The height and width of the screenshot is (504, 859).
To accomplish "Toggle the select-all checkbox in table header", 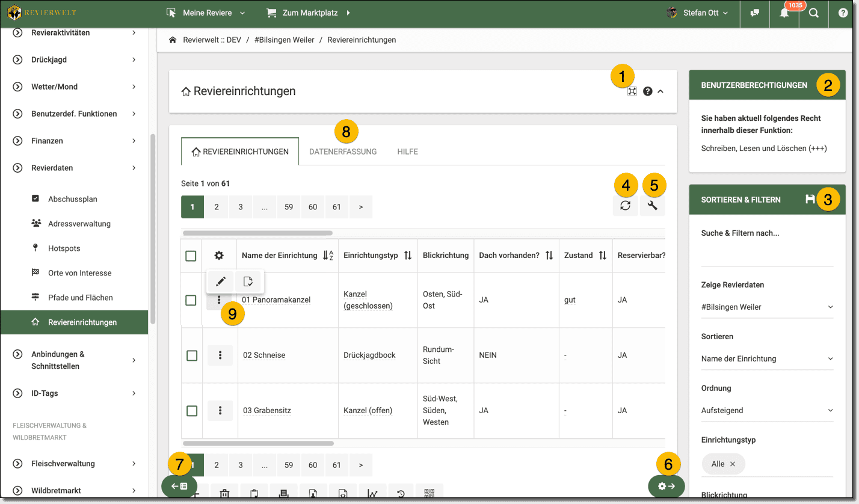I will tap(191, 256).
